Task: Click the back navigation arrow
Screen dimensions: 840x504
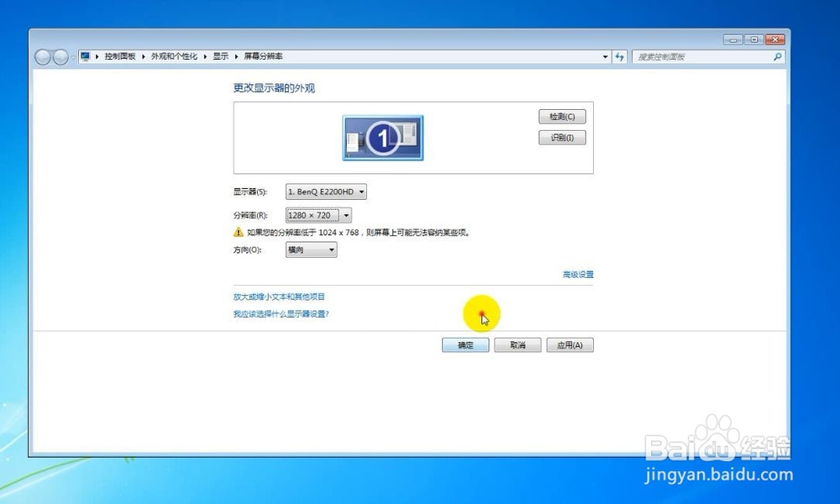Action: click(43, 56)
